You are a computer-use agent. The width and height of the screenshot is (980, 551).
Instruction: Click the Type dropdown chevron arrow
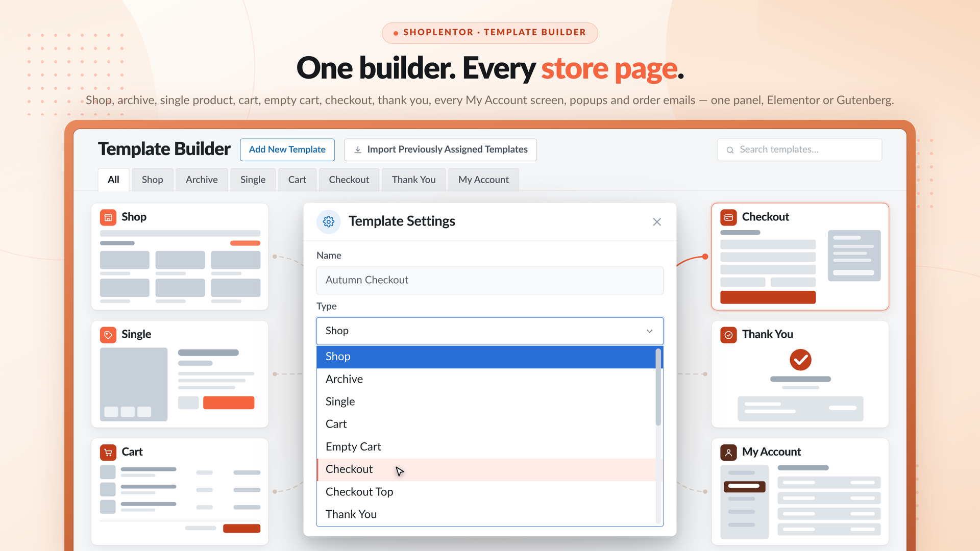pyautogui.click(x=649, y=331)
